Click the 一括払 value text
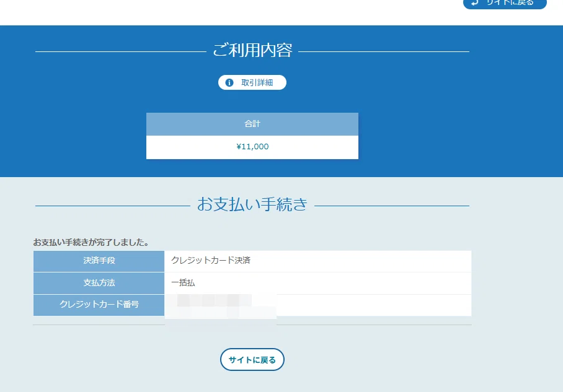 183,282
